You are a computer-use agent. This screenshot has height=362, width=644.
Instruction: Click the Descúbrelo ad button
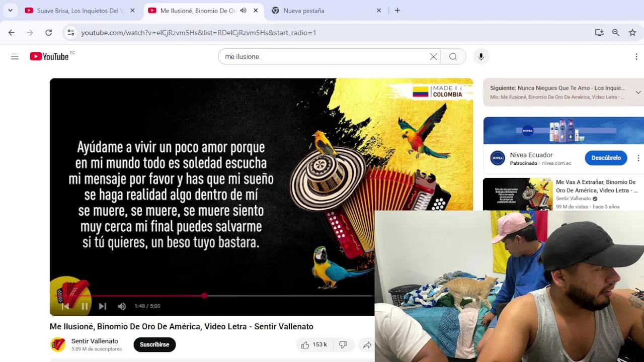coord(606,158)
